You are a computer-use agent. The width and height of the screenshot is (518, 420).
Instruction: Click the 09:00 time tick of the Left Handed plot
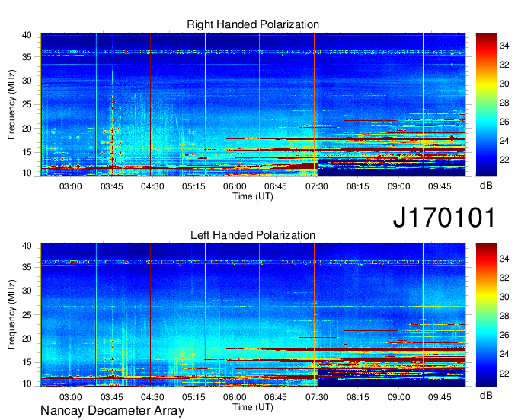(398, 397)
